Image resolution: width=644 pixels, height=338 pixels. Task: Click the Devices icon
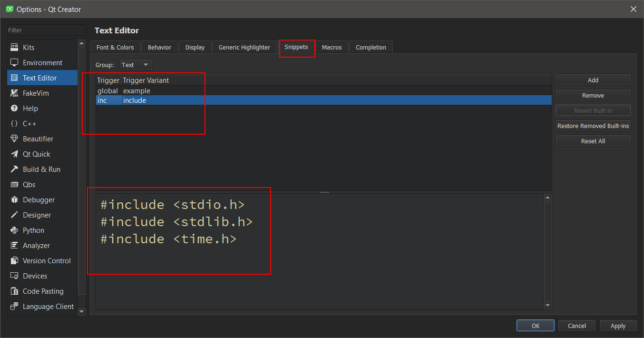click(14, 276)
